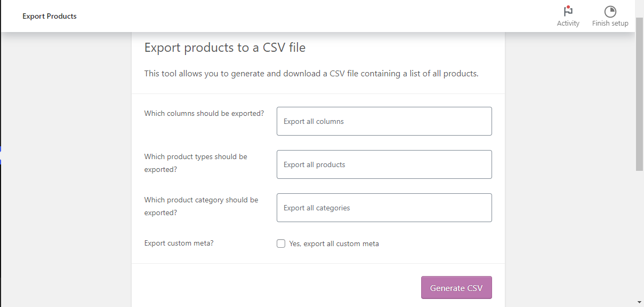Click the 'Export products to a CSV file' heading
Screen dimensions: 644x307
tap(225, 48)
